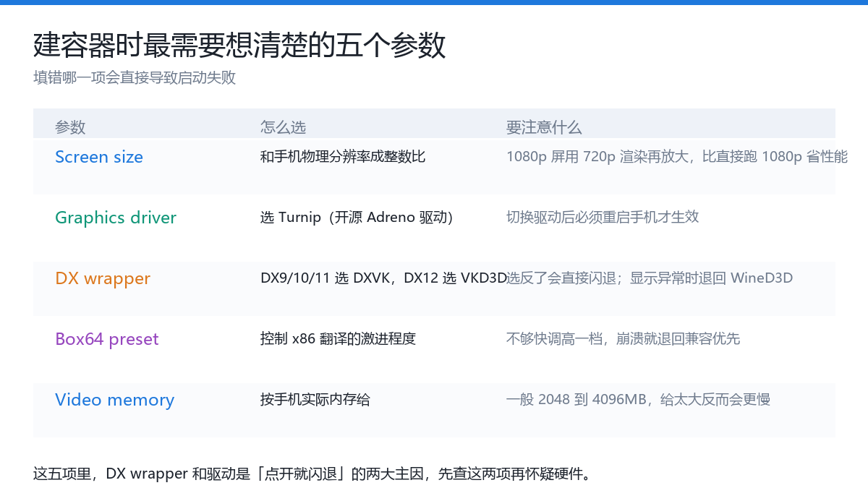Viewport: 868px width, 488px height.
Task: Click the 怎么选 column header
Action: click(x=284, y=127)
